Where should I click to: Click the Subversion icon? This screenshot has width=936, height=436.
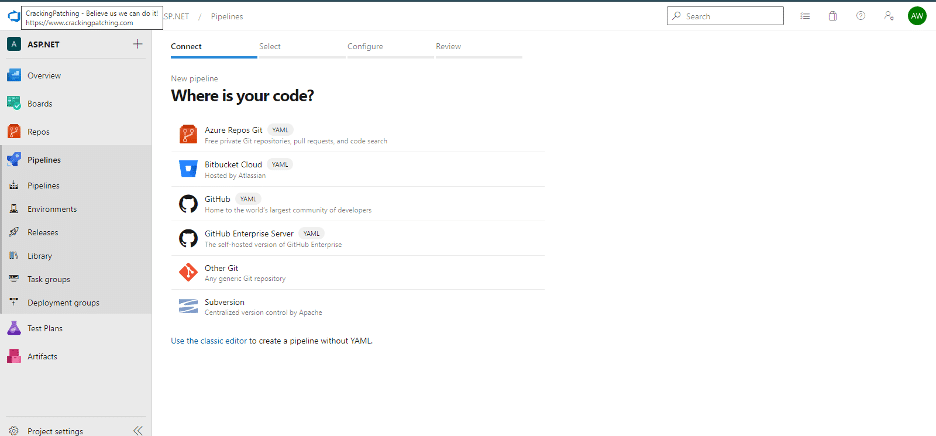(188, 306)
